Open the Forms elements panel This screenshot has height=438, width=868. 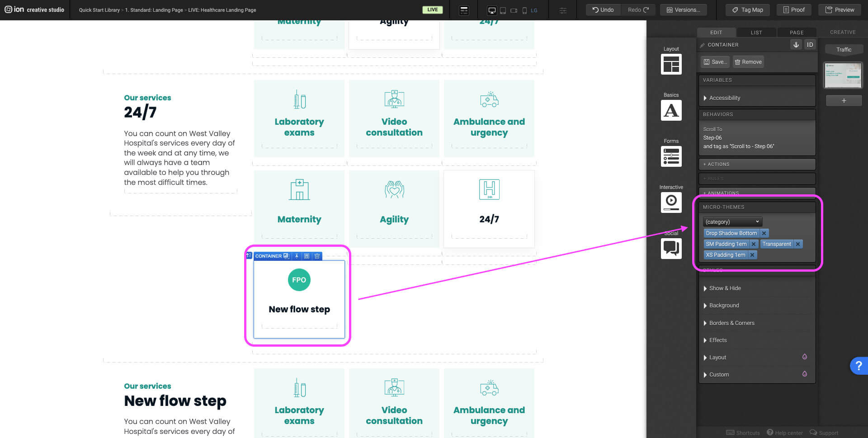click(671, 156)
